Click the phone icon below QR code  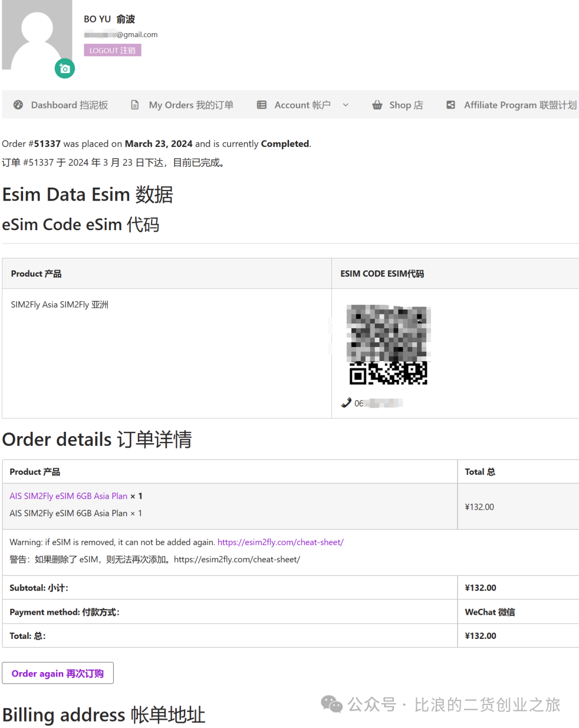(x=346, y=403)
